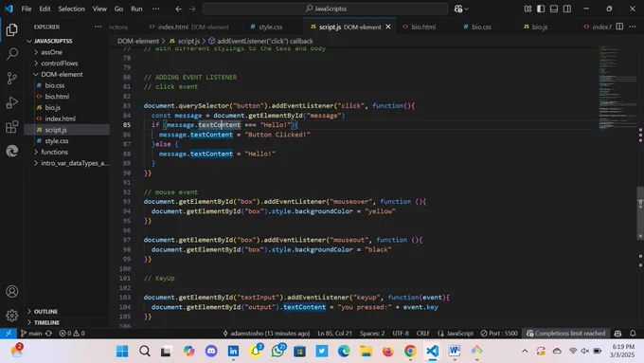This screenshot has height=363, width=644.
Task: Open index.html in the Explorer tree
Action: point(60,118)
